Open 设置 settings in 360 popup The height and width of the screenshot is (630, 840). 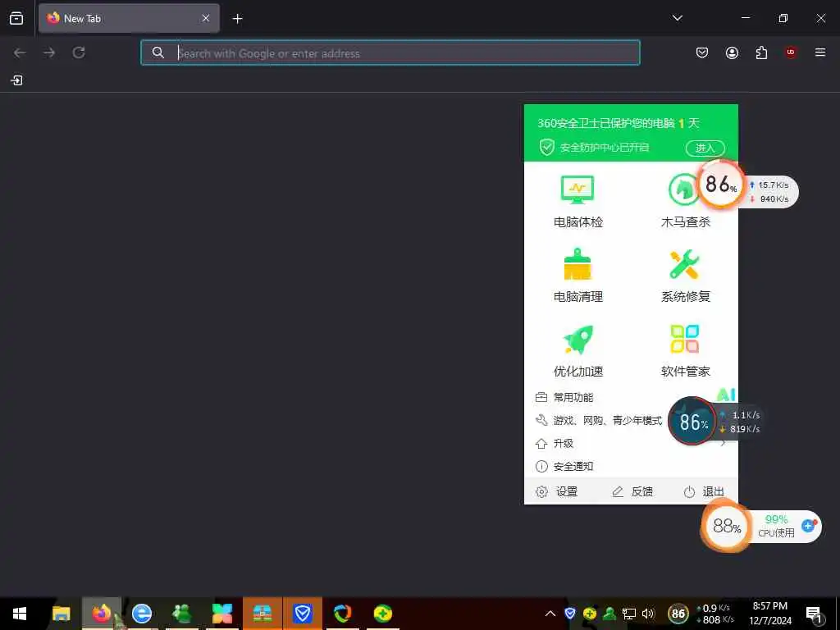click(557, 492)
